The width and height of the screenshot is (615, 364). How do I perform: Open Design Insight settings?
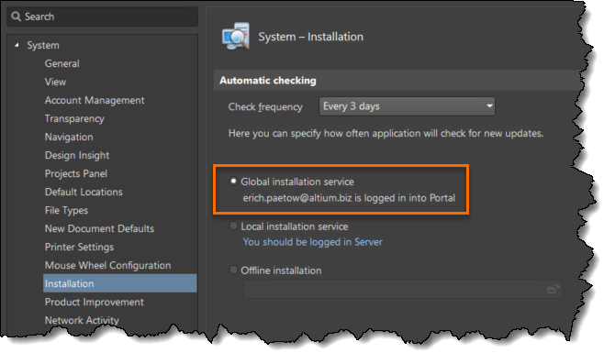[77, 155]
